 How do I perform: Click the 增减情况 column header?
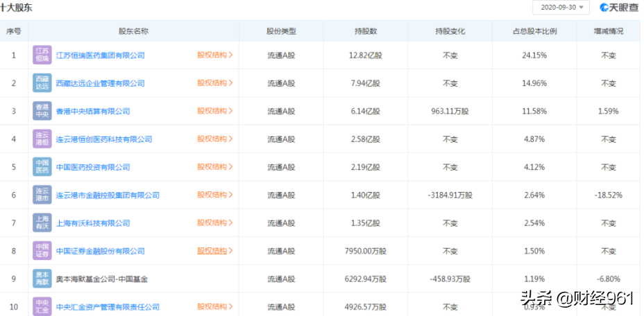[x=609, y=31]
